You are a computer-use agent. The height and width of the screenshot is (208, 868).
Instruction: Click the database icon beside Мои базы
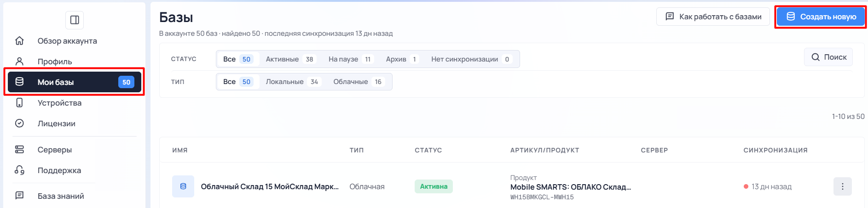click(19, 82)
